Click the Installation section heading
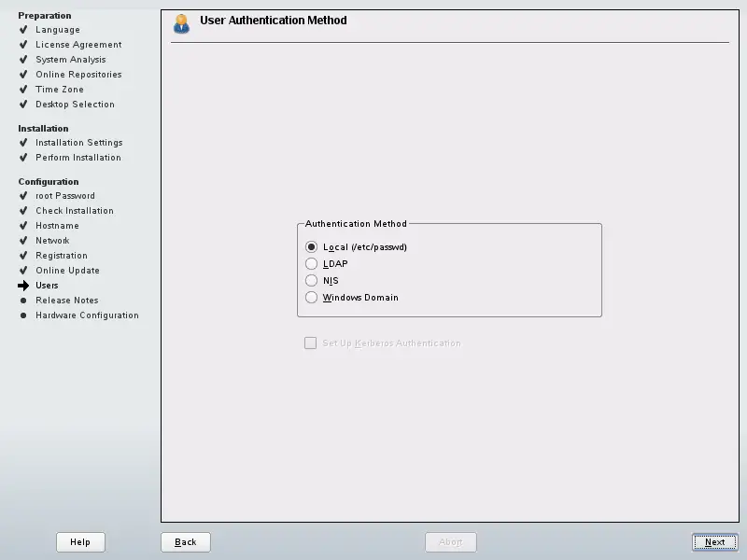This screenshot has height=560, width=747. tap(43, 129)
